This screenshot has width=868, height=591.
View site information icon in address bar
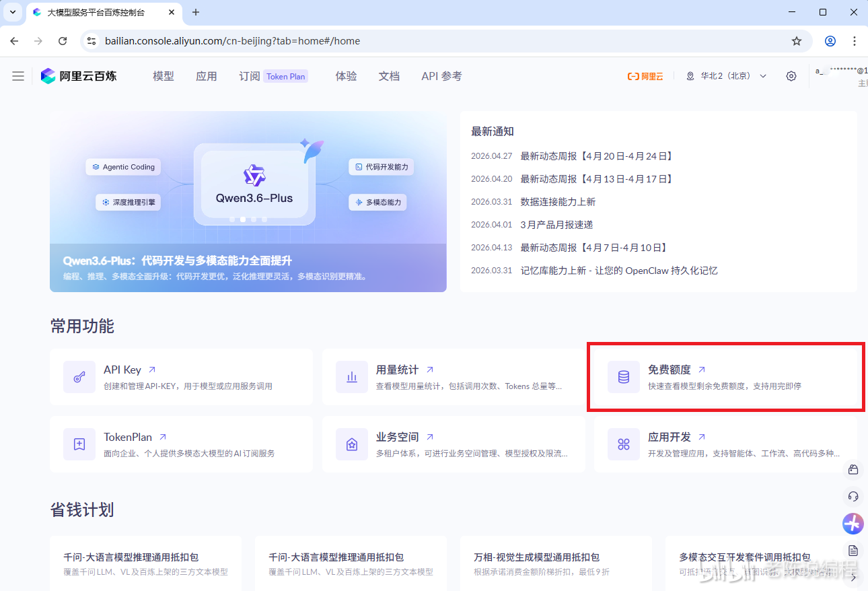point(92,41)
